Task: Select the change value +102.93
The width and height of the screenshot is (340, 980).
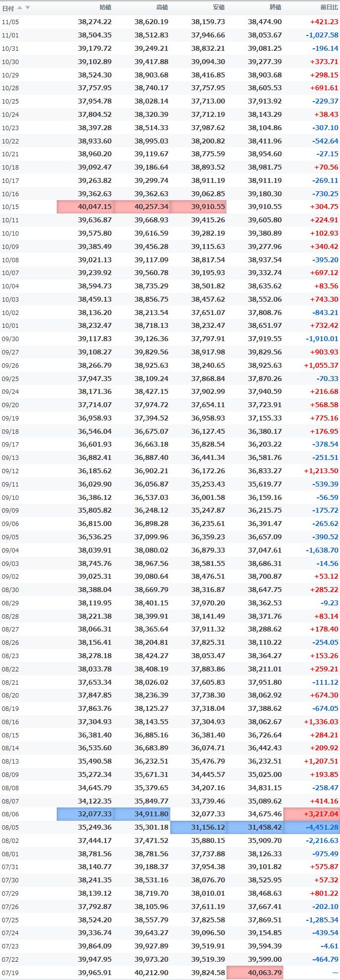Action: 324,233
